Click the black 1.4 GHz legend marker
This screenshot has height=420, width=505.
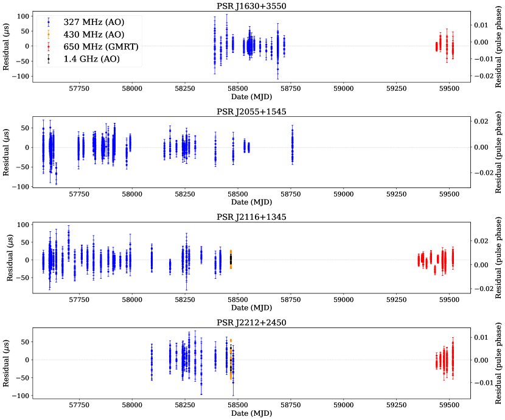click(x=49, y=59)
